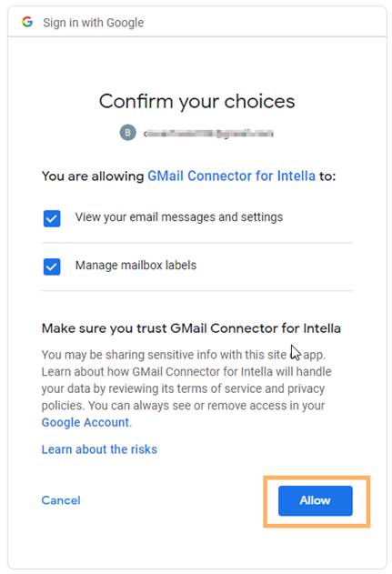Image resolution: width=392 pixels, height=574 pixels.
Task: Click the View your email messages label text
Action: tap(179, 217)
